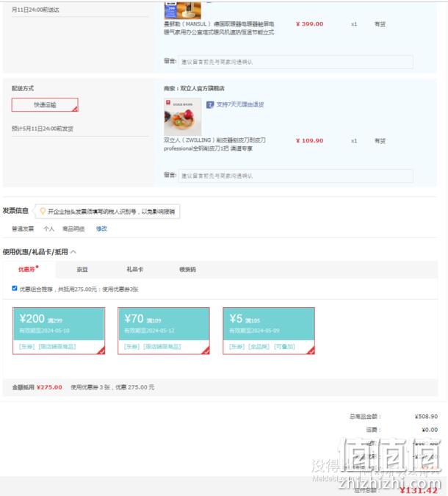448x496 pixels.
Task: Click the 7-day no-reason return badge icon
Action: [x=210, y=104]
